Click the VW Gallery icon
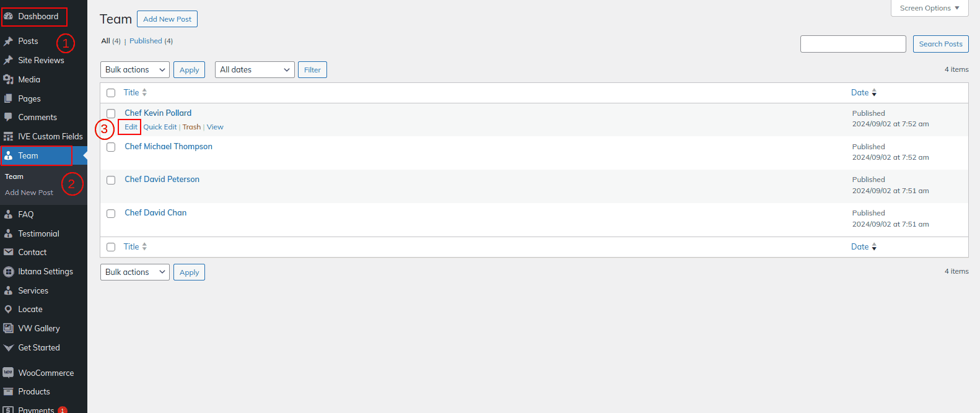The image size is (980, 413). click(x=8, y=328)
